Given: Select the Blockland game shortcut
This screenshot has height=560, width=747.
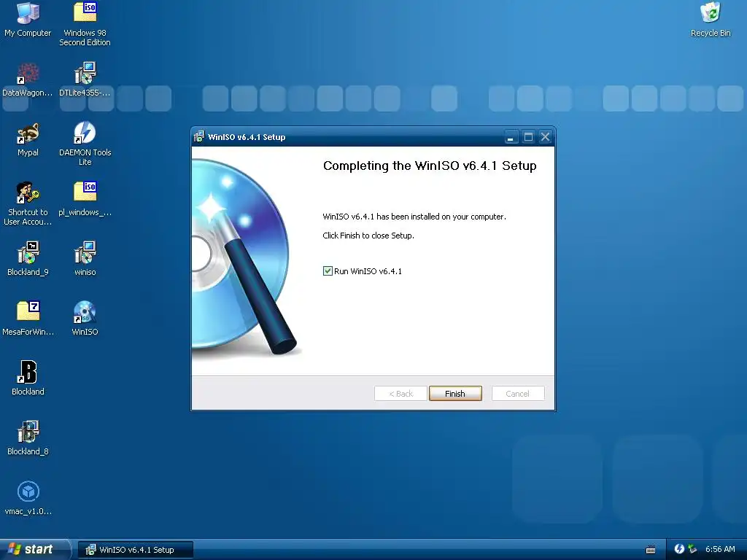Looking at the screenshot, I should click(28, 378).
